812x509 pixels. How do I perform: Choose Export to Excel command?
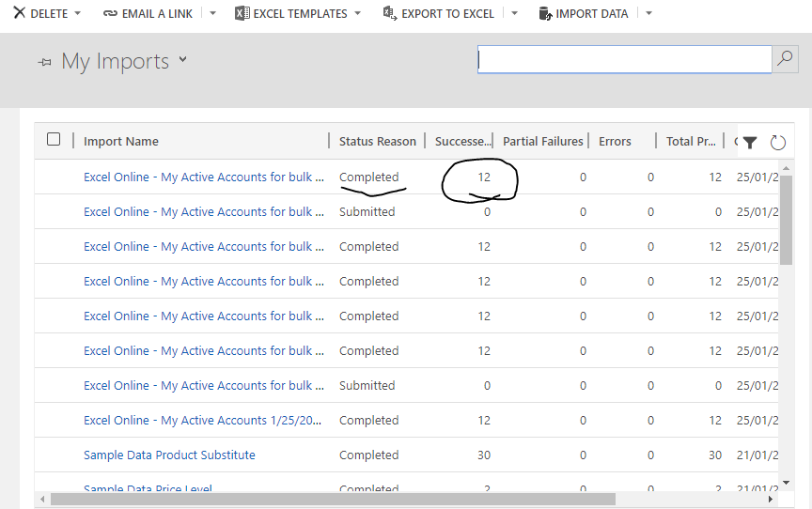point(447,13)
